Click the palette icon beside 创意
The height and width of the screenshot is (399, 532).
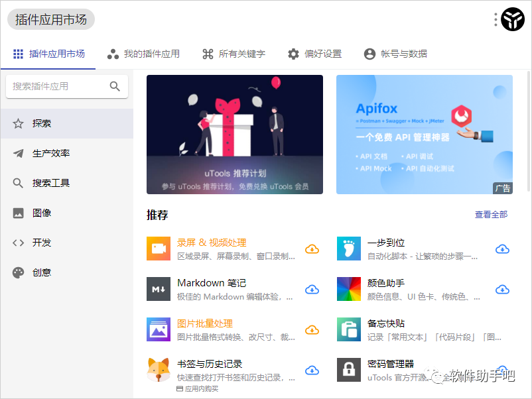(18, 272)
